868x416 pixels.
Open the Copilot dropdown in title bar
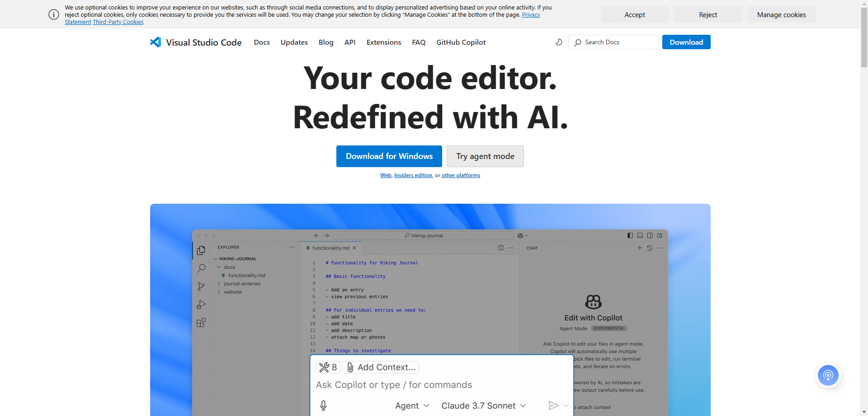523,235
